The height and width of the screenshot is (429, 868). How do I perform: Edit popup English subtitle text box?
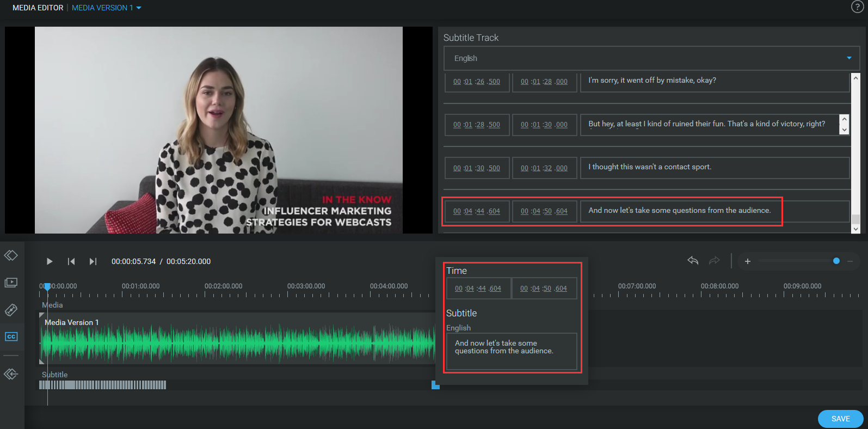coord(512,352)
